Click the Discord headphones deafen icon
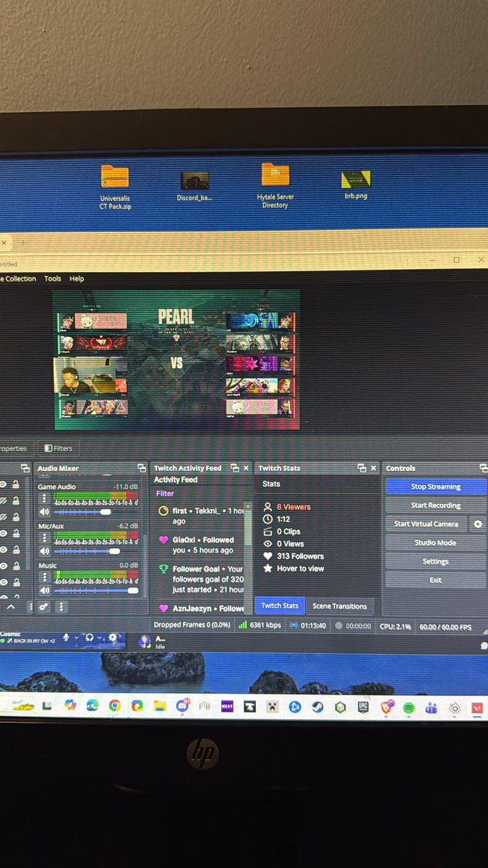Viewport: 488px width, 868px height. (90, 637)
